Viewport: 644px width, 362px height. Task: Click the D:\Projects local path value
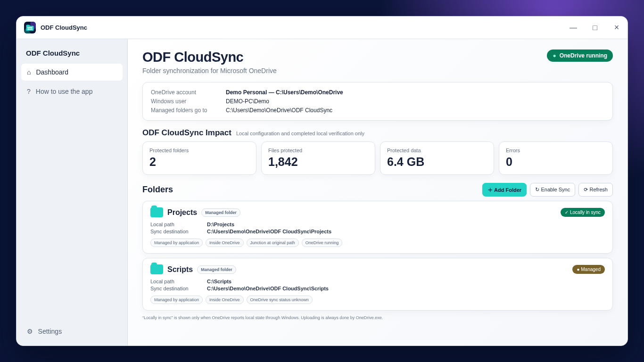(221, 224)
